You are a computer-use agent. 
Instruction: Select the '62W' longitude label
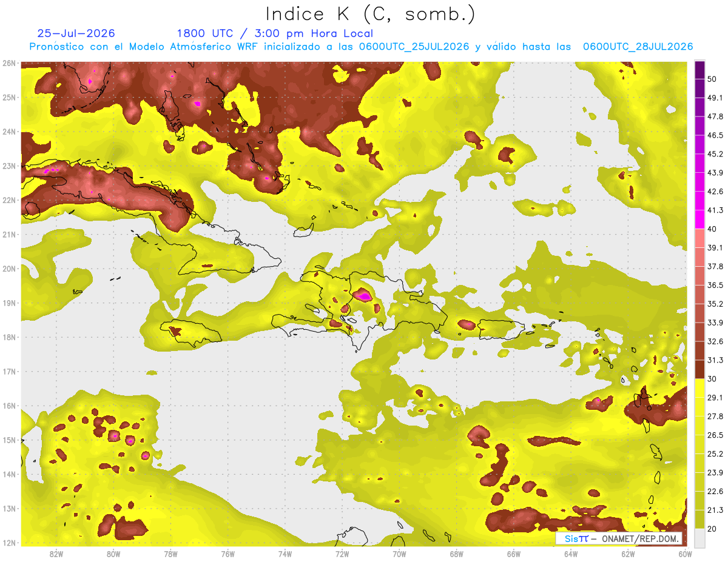[x=628, y=554]
